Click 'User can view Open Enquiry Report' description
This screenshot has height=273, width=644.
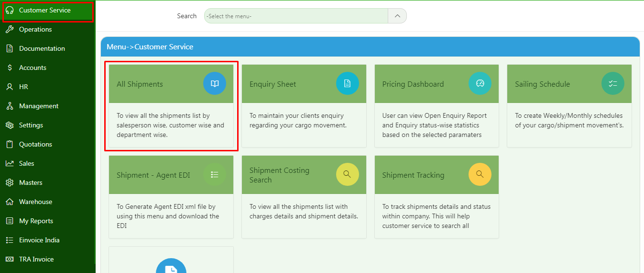click(x=435, y=125)
